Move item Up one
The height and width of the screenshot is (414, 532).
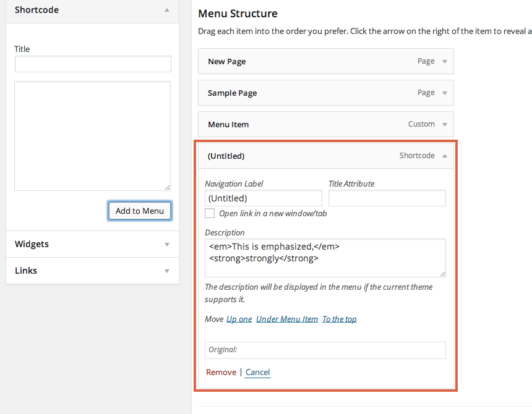(239, 319)
